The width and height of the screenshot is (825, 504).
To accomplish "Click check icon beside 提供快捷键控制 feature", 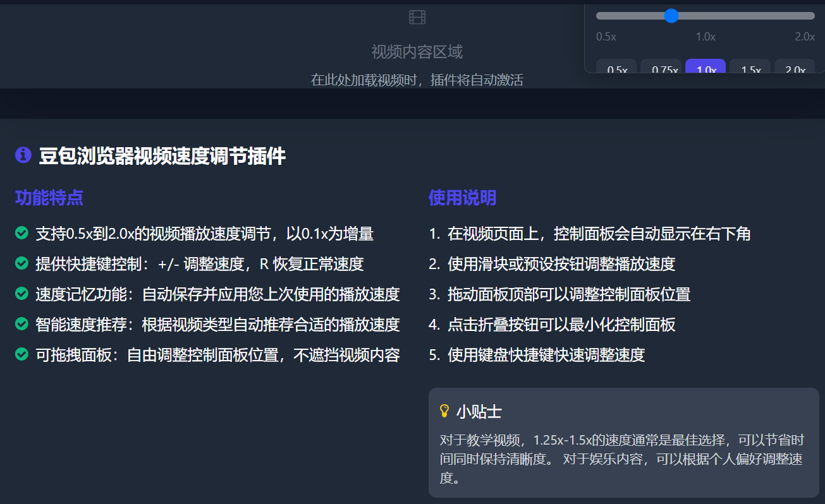I will [21, 263].
